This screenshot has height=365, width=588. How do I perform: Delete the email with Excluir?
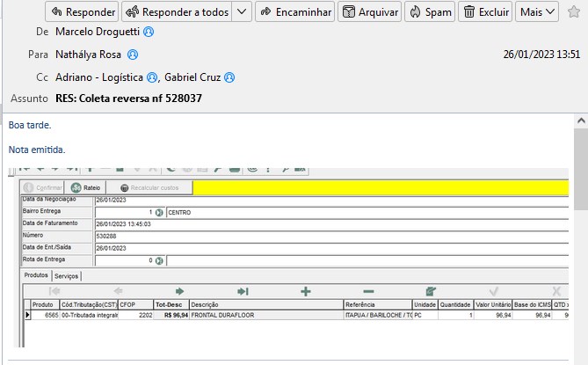[485, 12]
